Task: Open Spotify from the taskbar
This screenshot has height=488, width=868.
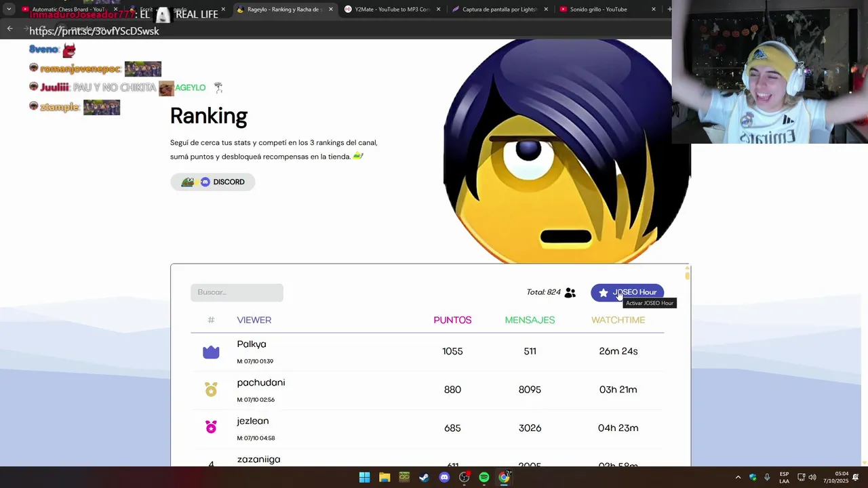Action: click(x=484, y=477)
